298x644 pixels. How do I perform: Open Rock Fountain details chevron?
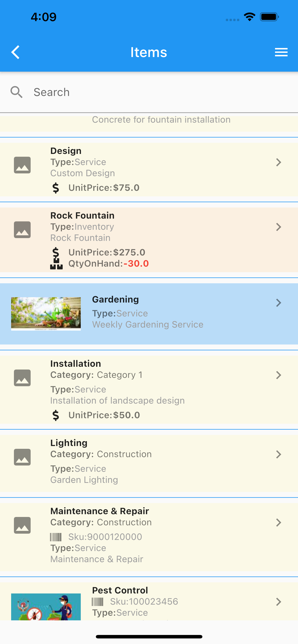(279, 227)
